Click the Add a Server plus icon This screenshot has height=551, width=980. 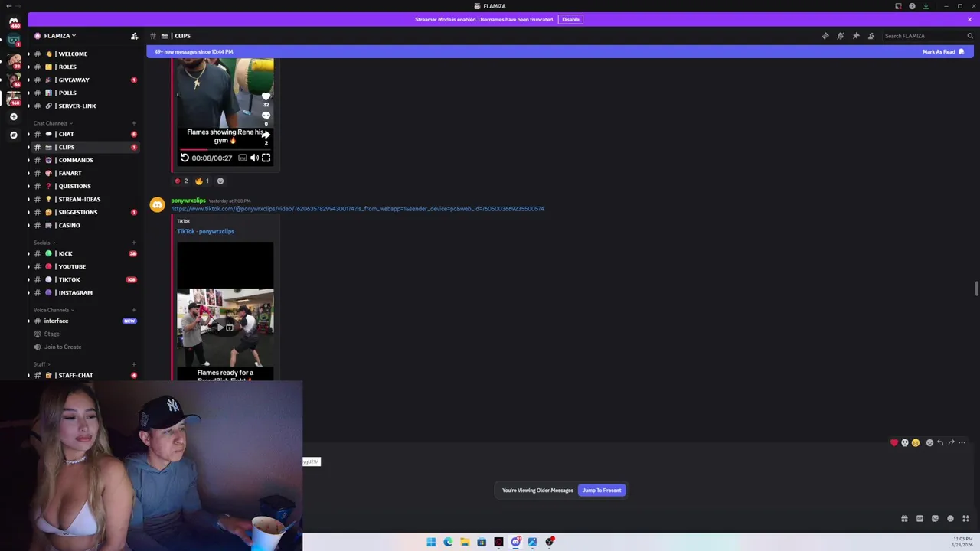tap(14, 117)
